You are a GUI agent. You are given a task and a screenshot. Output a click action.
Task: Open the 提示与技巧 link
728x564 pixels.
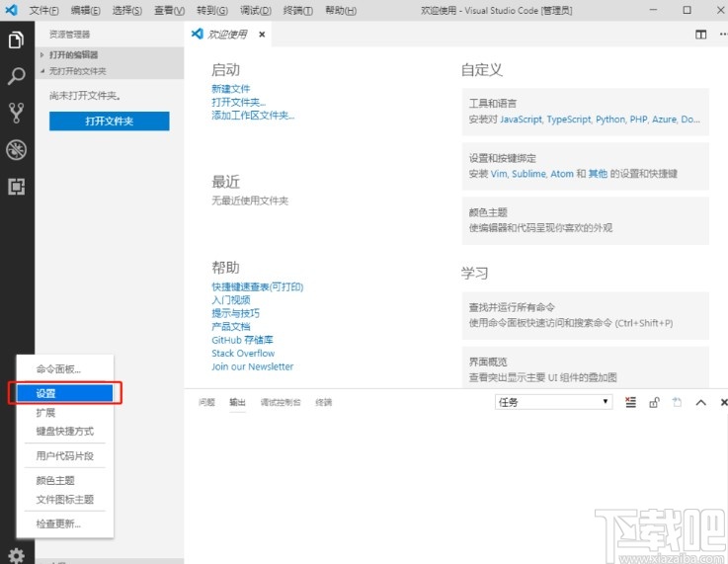(236, 313)
